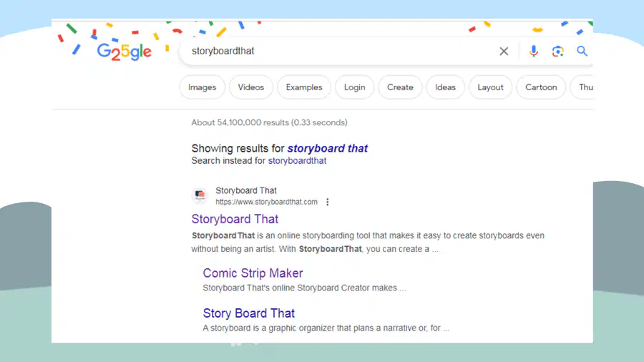Viewport: 644px width, 362px height.
Task: Submit search with the magnifying glass icon
Action: pos(582,52)
